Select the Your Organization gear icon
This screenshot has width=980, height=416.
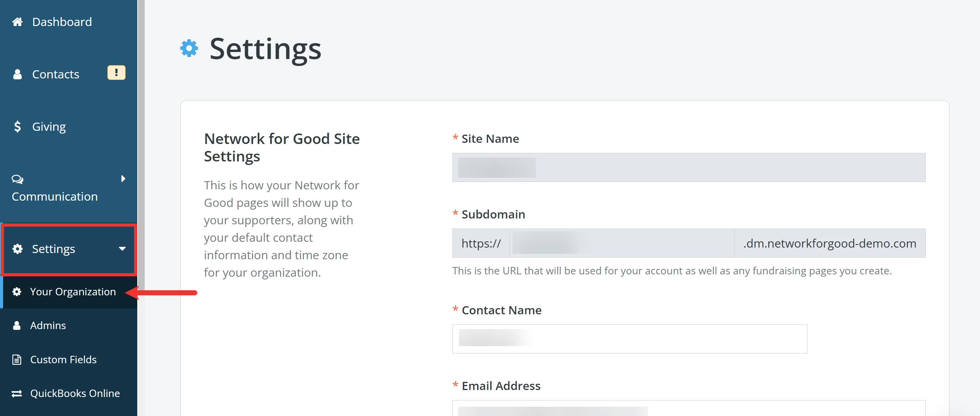pyautogui.click(x=17, y=291)
